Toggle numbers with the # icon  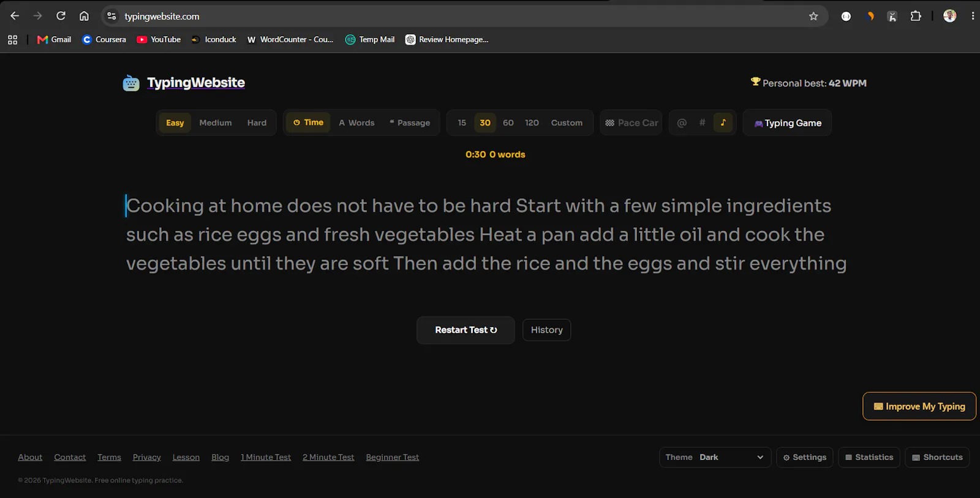click(703, 123)
